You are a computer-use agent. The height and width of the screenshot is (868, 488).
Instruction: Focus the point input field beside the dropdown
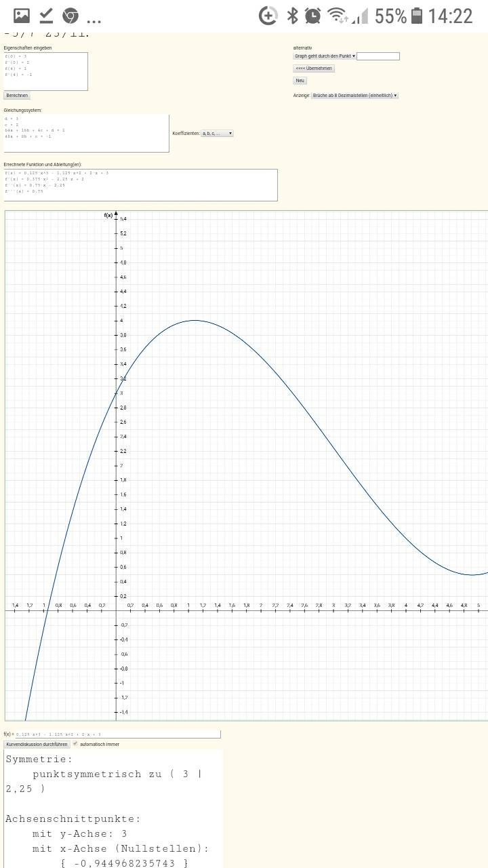pyautogui.click(x=378, y=56)
